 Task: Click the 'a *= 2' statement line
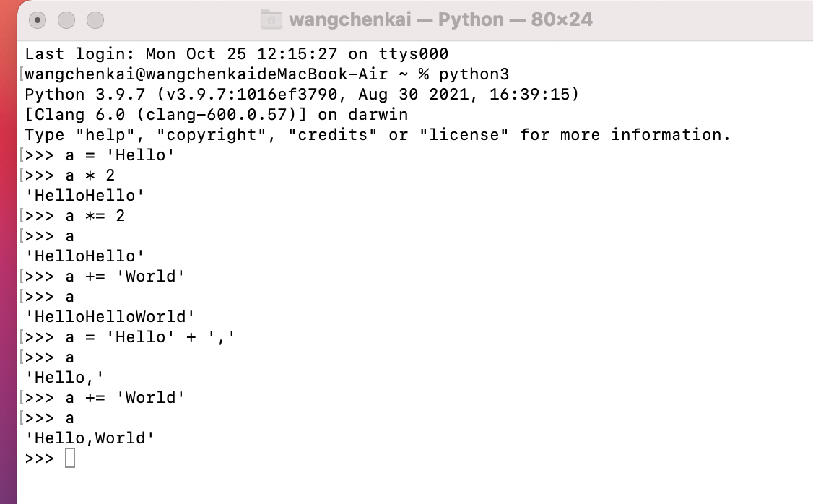coord(95,215)
